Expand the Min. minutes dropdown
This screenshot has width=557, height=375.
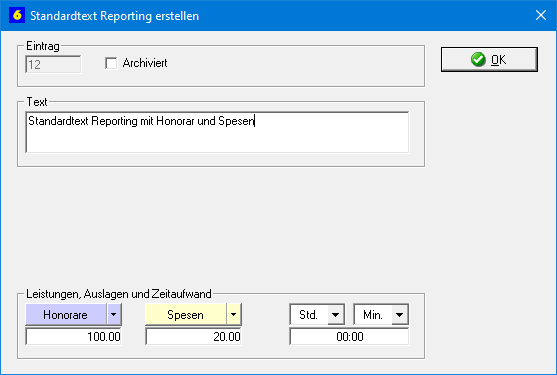tap(400, 315)
